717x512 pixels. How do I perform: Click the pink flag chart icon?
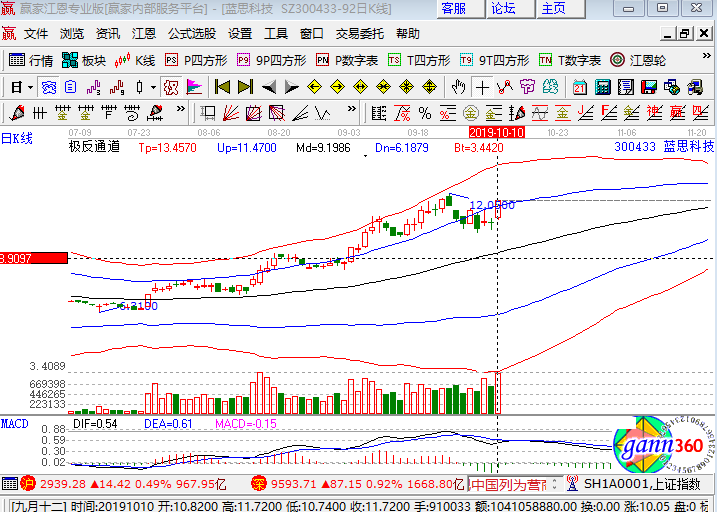point(194,87)
